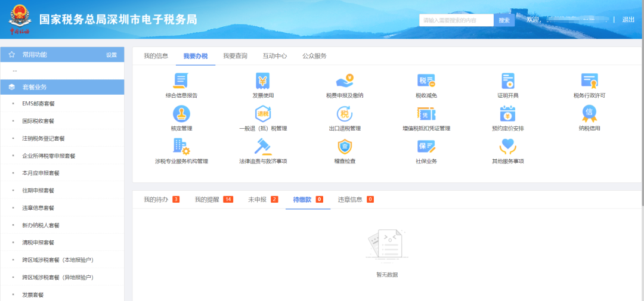Open the 出口退税管理 icon
The height and width of the screenshot is (301, 644).
[x=345, y=113]
